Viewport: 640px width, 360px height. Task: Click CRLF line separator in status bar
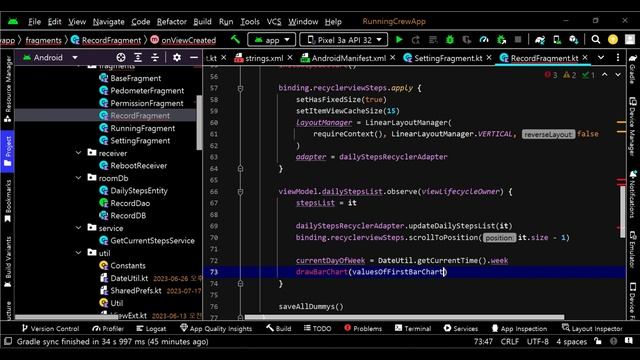pos(509,341)
